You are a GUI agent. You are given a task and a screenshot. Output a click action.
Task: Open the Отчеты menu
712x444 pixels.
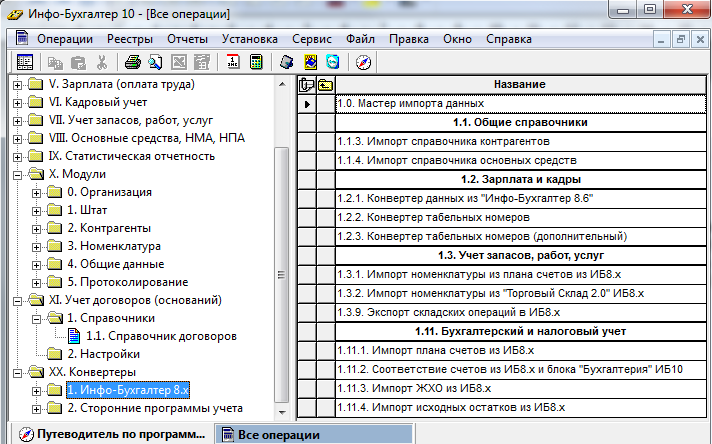click(x=188, y=39)
